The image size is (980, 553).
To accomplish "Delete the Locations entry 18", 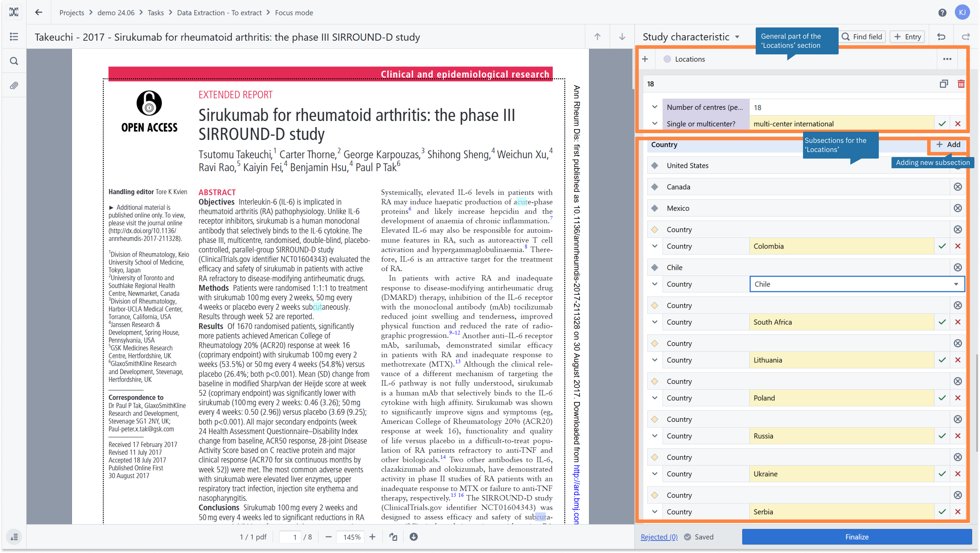I will pos(961,84).
